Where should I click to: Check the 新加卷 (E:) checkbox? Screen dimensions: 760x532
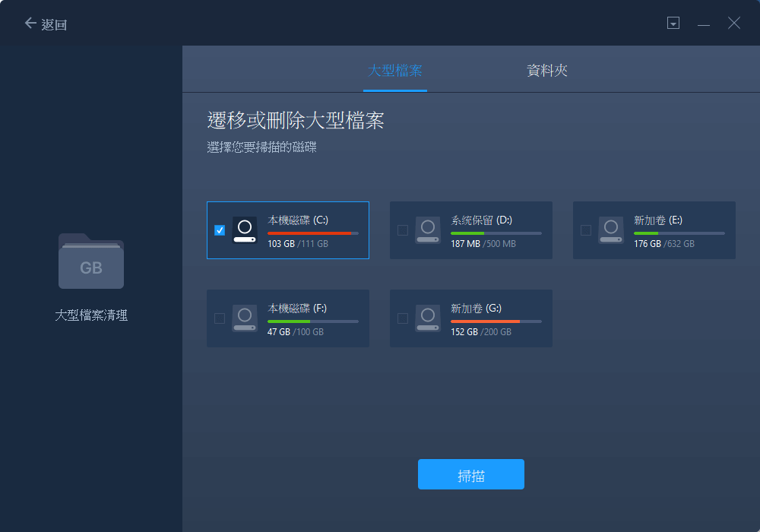pyautogui.click(x=585, y=230)
